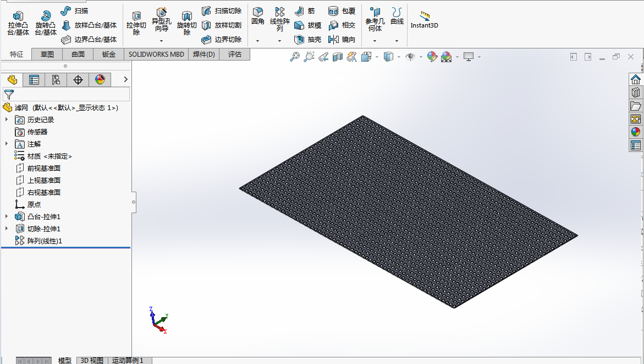Select the Extruded Boss/Base (拉伸凸台/基体) tool
This screenshot has height=364, width=644.
18,24
